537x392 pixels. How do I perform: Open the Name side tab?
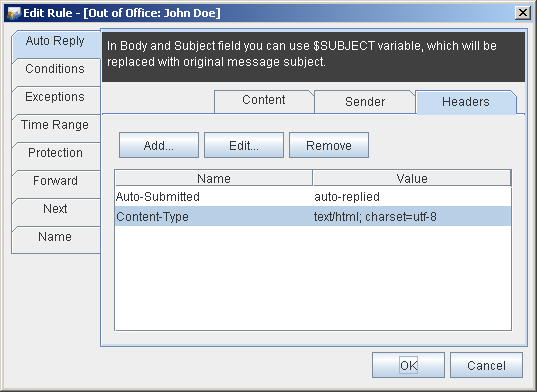56,240
